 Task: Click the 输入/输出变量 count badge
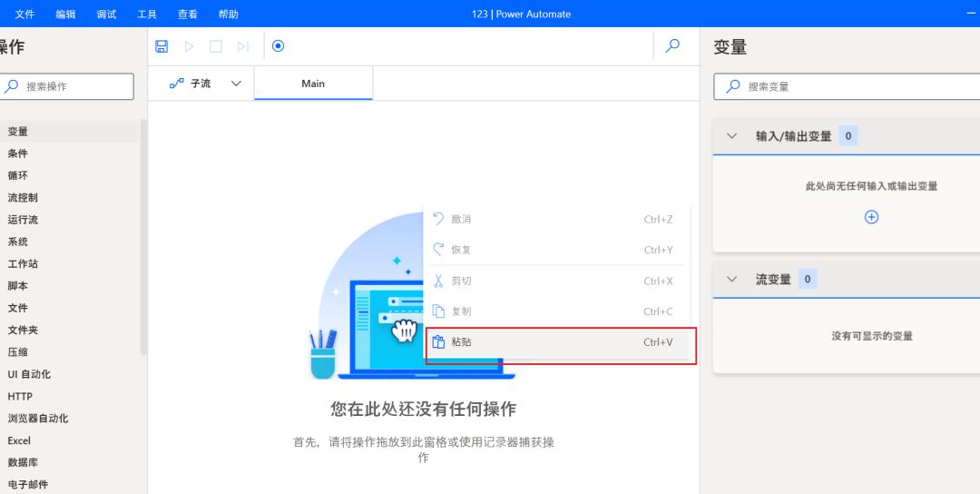pos(848,135)
